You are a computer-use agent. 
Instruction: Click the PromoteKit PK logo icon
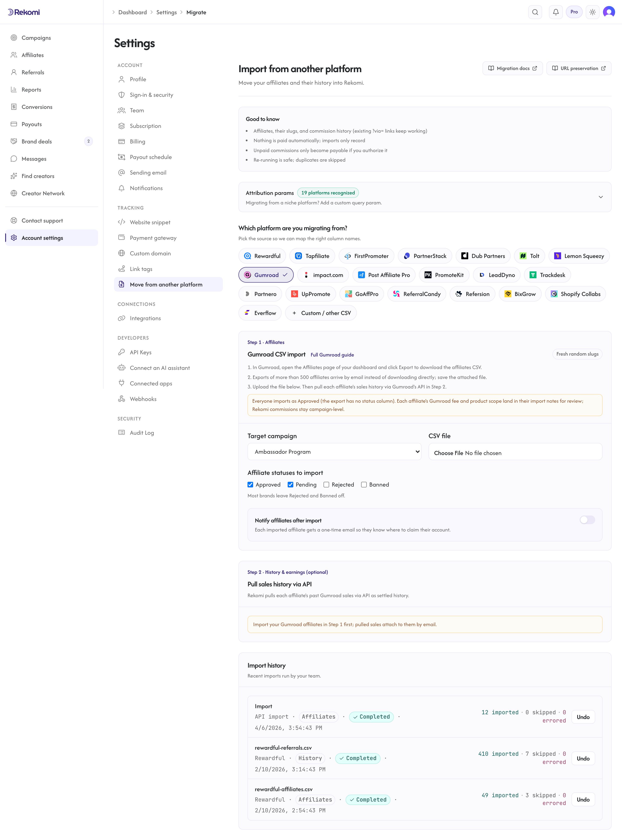428,275
